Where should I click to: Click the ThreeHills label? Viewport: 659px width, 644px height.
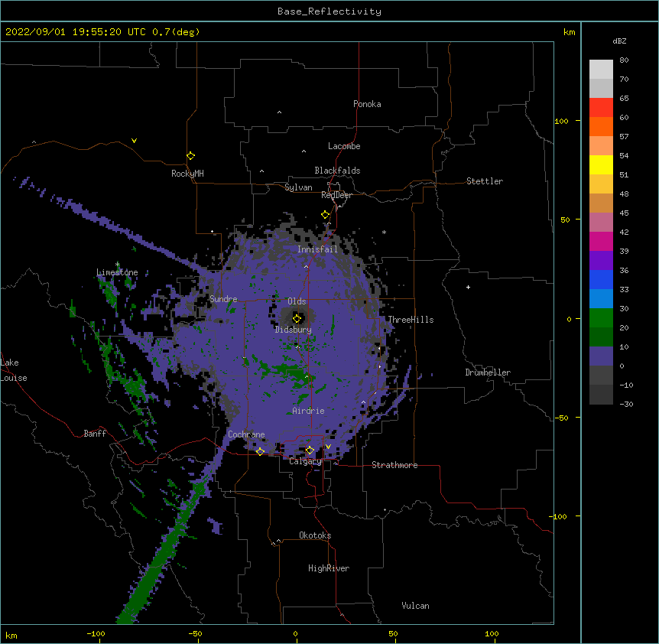point(411,320)
